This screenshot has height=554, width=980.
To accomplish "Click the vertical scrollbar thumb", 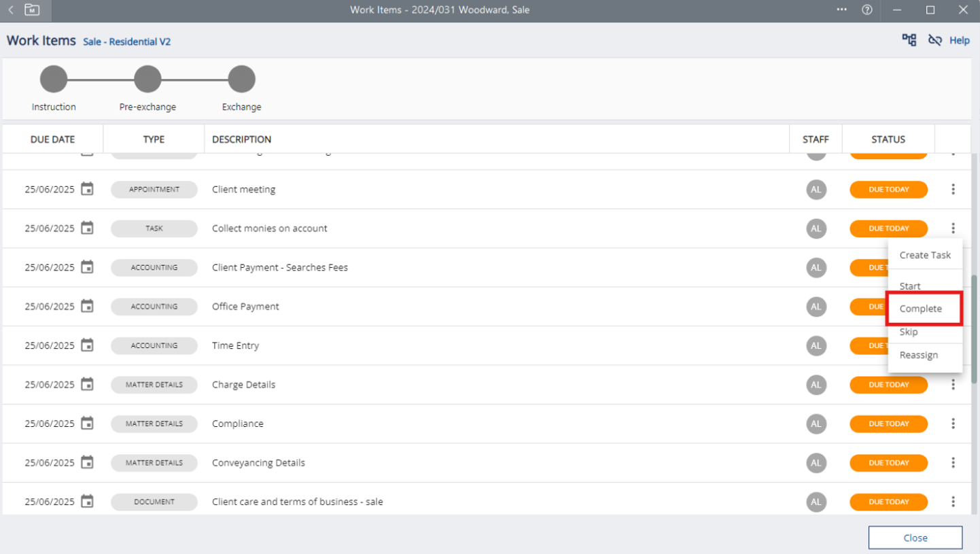I will 974,330.
